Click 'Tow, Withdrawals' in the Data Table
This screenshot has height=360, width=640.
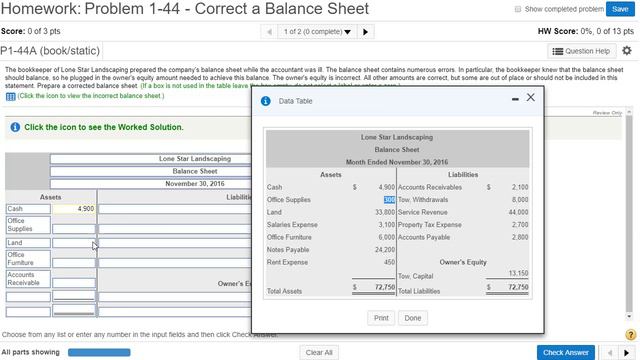point(423,200)
